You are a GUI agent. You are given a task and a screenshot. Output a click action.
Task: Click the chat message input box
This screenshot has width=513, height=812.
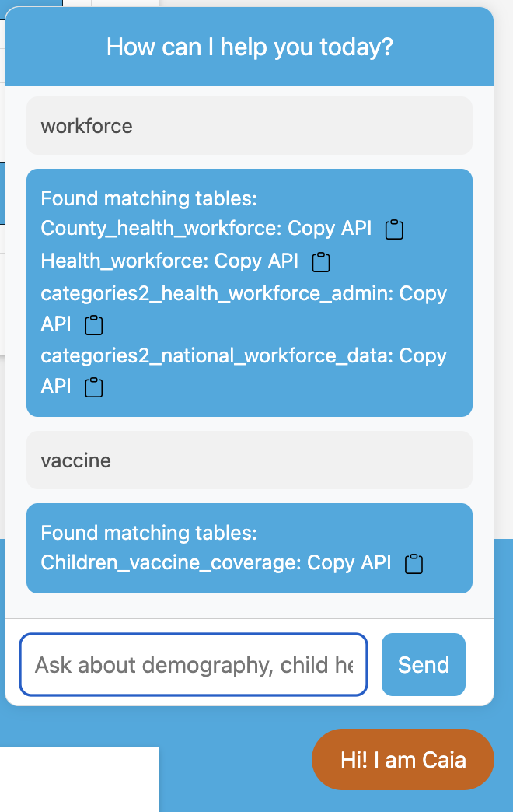coord(194,664)
